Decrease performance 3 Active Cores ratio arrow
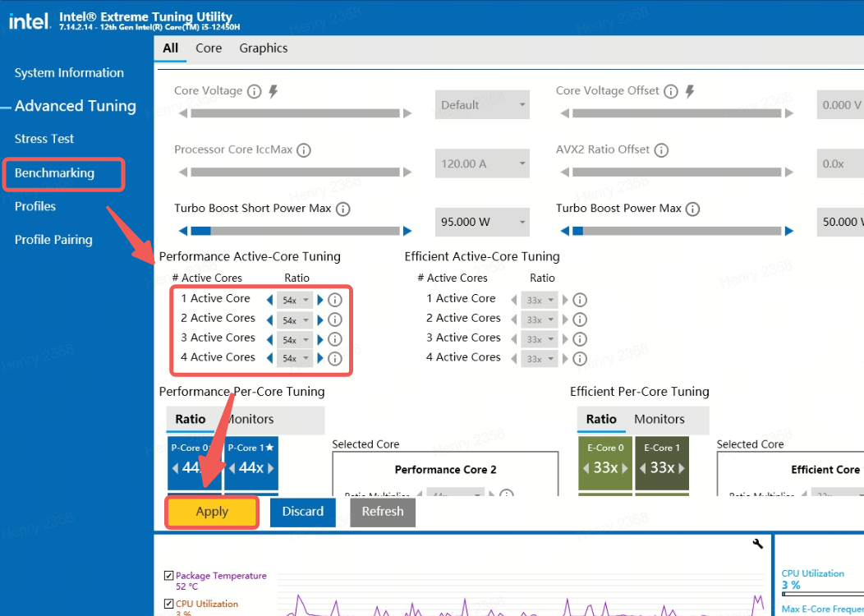The width and height of the screenshot is (864, 616). [x=269, y=339]
